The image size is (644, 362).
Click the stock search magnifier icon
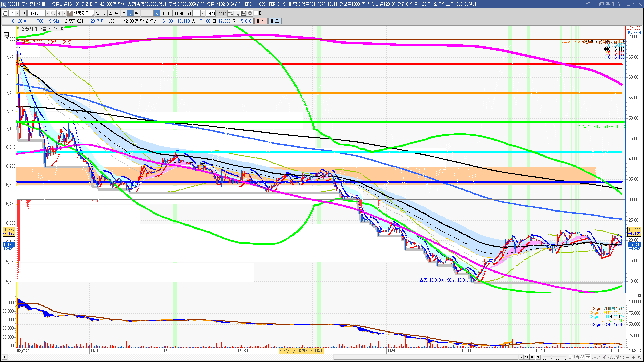click(53, 13)
